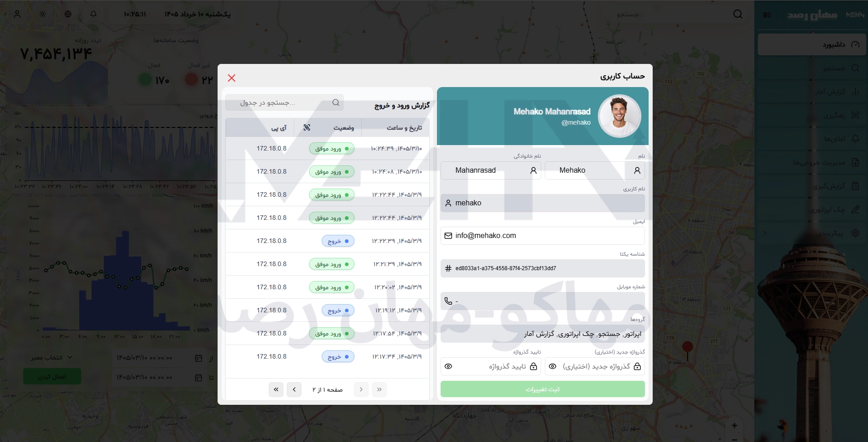
Task: Click the ورود موفق badge in the ۱۲:۲۱:۳۹ row
Action: [332, 264]
